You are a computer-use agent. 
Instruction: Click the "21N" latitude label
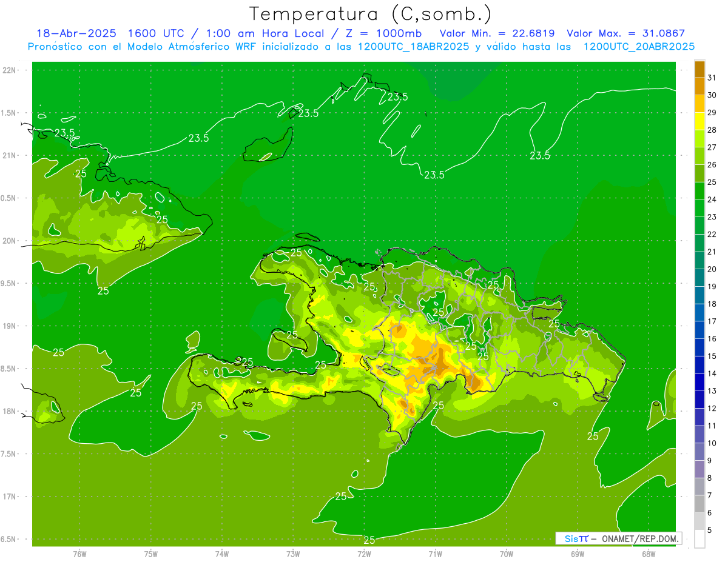coord(10,155)
